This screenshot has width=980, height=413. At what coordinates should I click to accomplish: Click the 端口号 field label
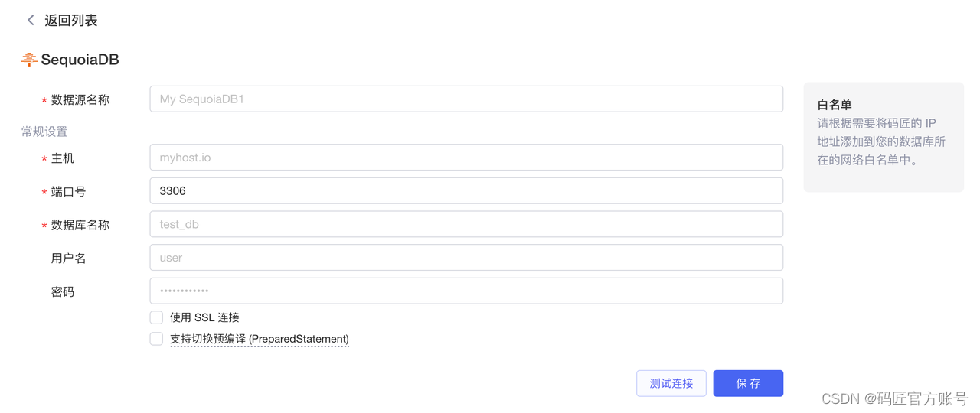(69, 191)
